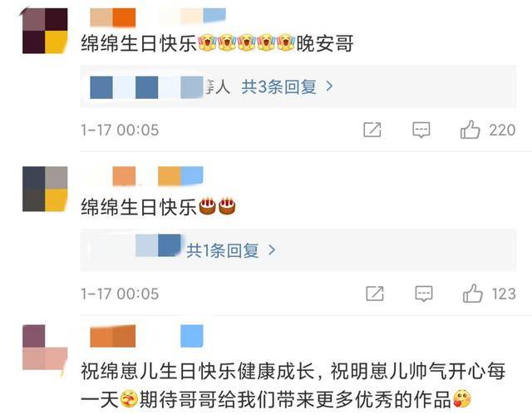Open reply icon on second comment
This screenshot has height=415, width=532.
(424, 294)
